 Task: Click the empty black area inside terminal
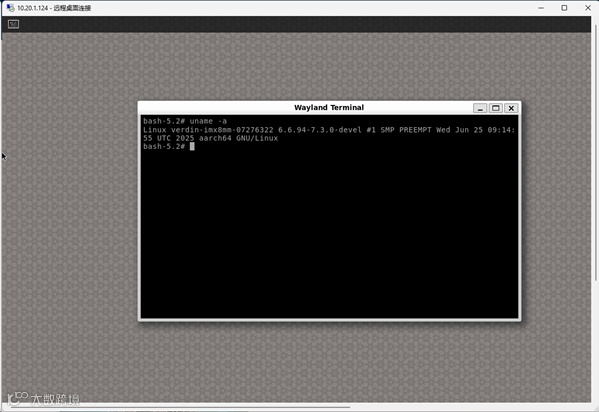point(329,233)
